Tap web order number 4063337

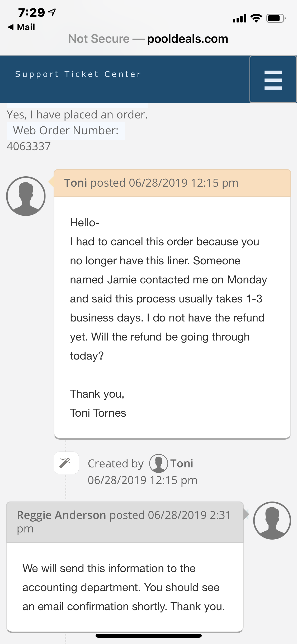29,146
